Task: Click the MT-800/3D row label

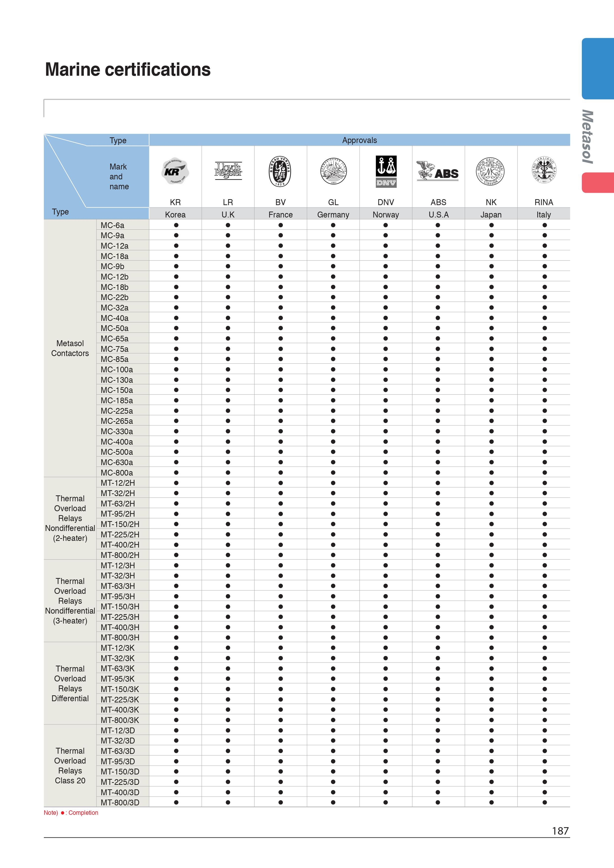Action: point(120,803)
